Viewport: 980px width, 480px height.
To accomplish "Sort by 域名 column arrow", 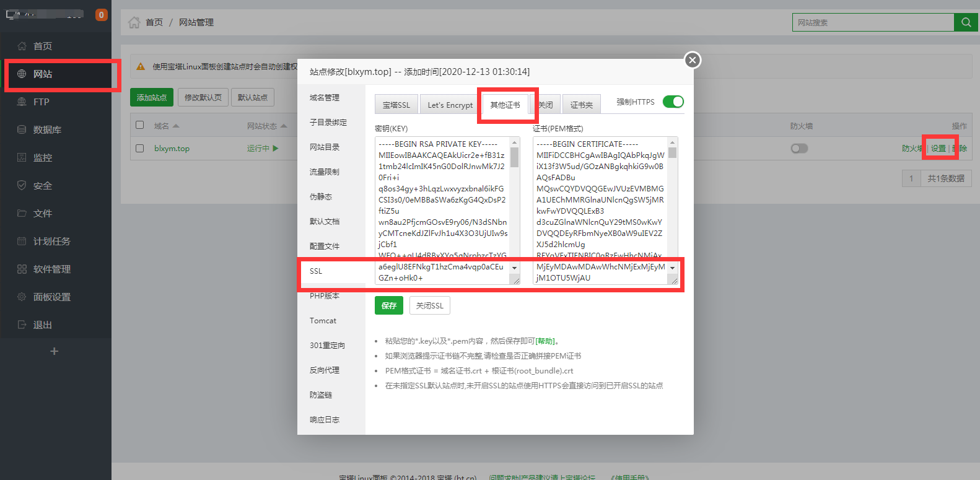I will click(x=176, y=126).
